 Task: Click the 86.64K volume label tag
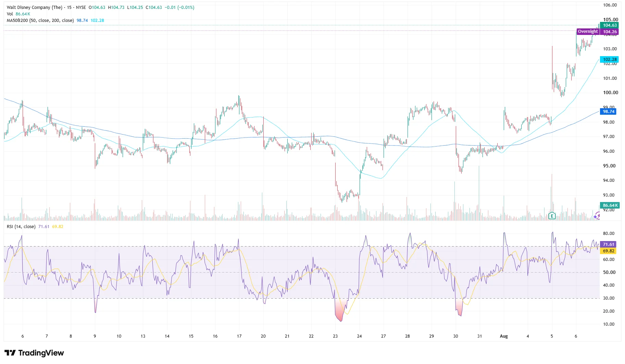click(x=610, y=205)
